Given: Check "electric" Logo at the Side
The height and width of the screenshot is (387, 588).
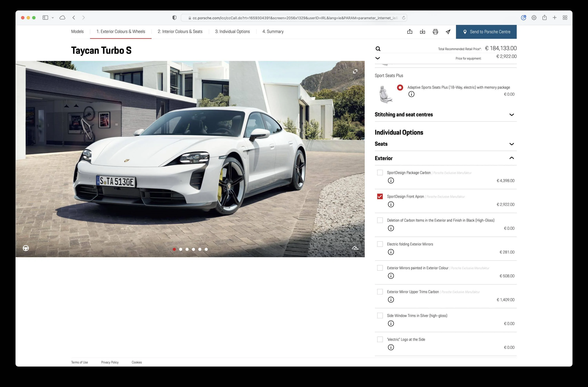Looking at the screenshot, I should [x=380, y=339].
